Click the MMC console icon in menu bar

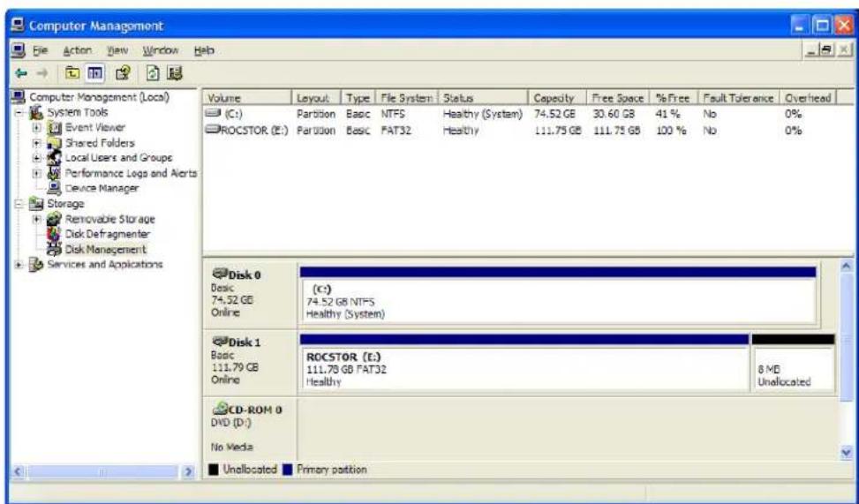(x=19, y=51)
